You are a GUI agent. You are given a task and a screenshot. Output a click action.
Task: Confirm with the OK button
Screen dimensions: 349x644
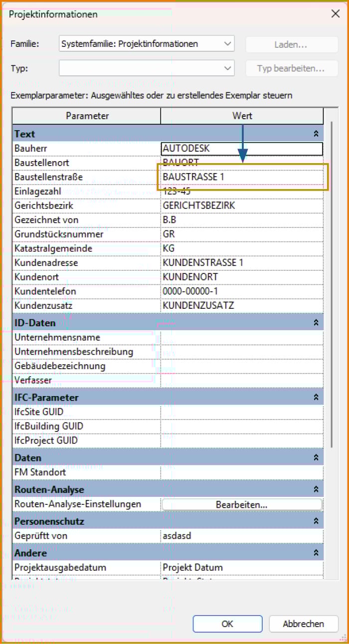[227, 624]
